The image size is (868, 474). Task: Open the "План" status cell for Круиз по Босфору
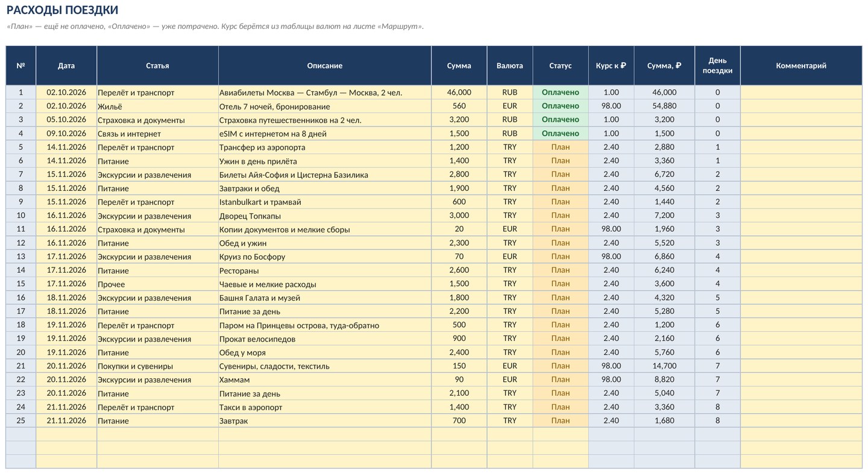click(x=561, y=257)
